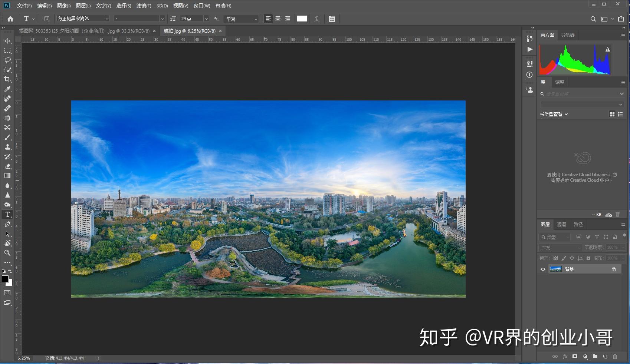Click the Add layer mask icon
Viewport: 630px width, 364px height.
pos(575,357)
